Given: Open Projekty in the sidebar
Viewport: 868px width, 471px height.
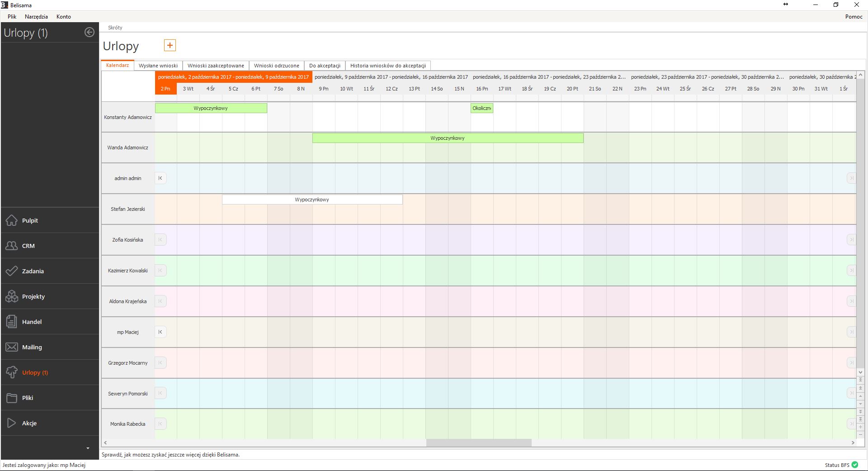Looking at the screenshot, I should [33, 296].
